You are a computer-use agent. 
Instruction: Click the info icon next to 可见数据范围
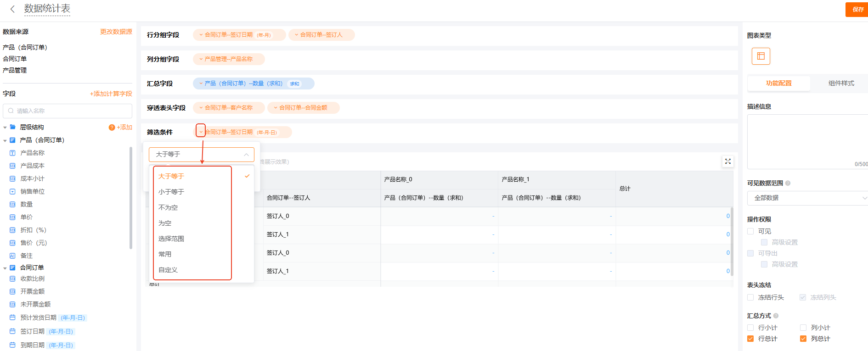pos(788,183)
